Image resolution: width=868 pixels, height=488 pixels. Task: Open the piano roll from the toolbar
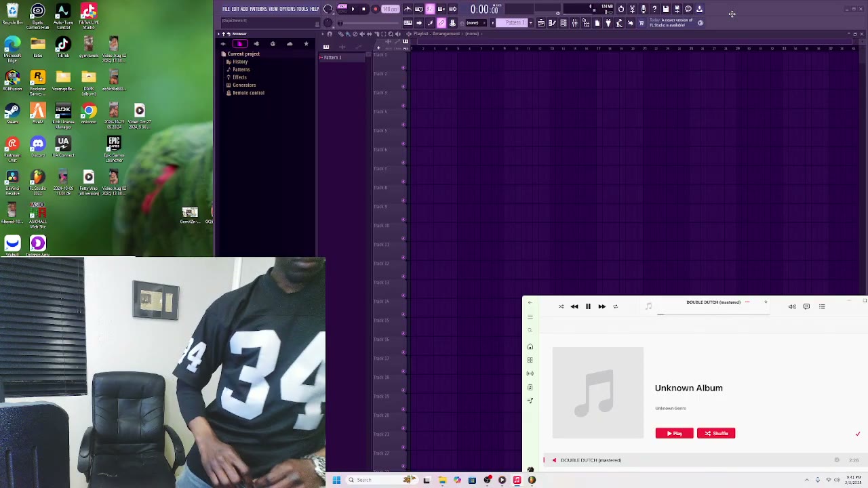click(x=552, y=23)
